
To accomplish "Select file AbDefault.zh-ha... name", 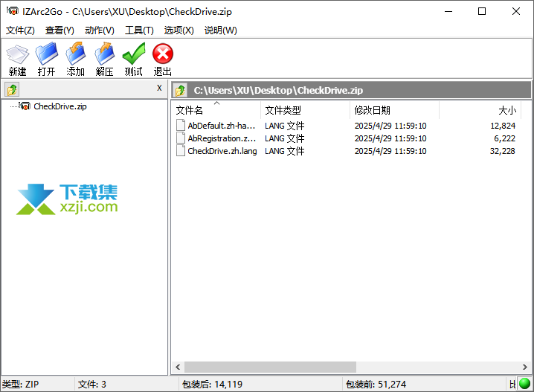I will tap(222, 126).
